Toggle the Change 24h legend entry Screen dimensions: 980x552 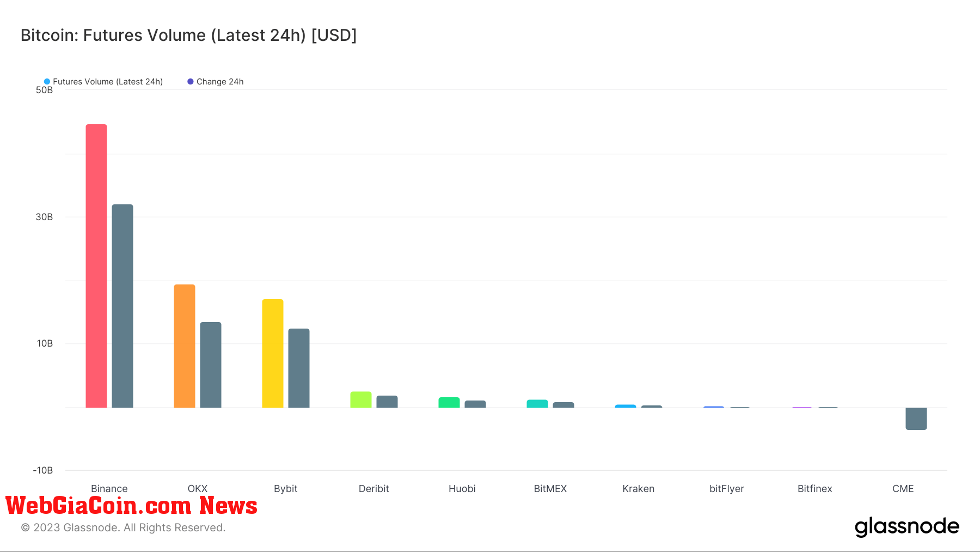(216, 82)
